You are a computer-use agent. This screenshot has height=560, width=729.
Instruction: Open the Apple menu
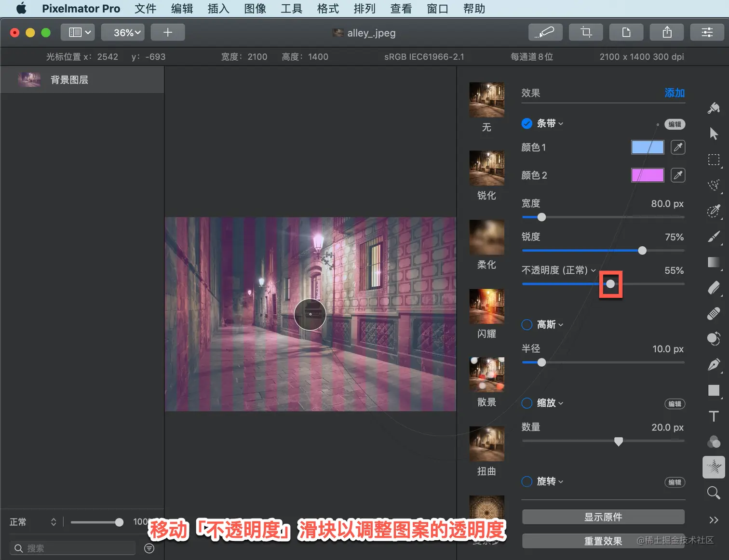pyautogui.click(x=21, y=9)
